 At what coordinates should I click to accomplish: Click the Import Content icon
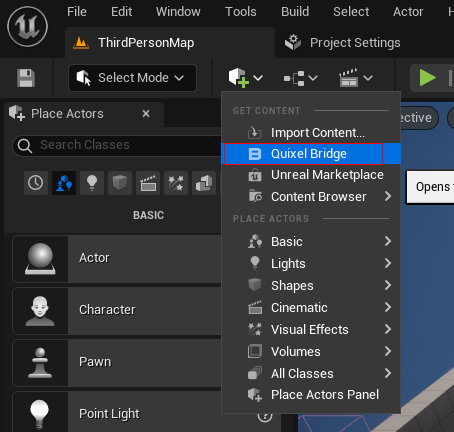tap(254, 133)
